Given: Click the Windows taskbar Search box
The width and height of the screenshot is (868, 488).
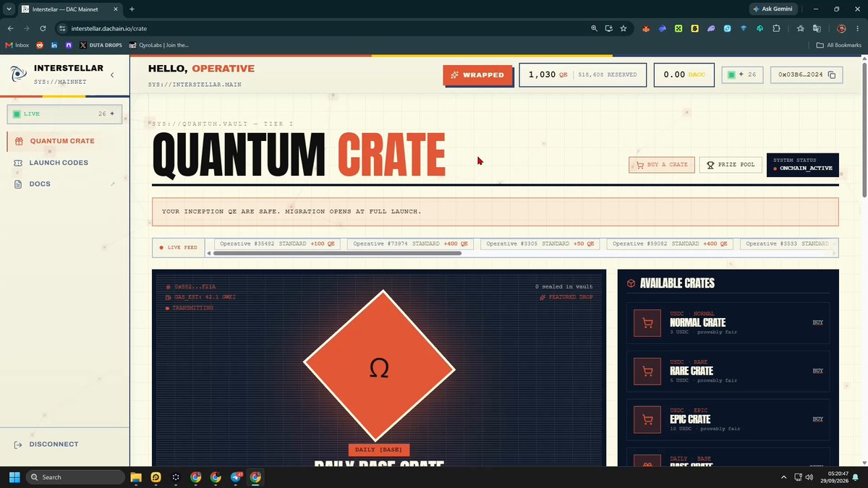Looking at the screenshot, I should (x=76, y=477).
